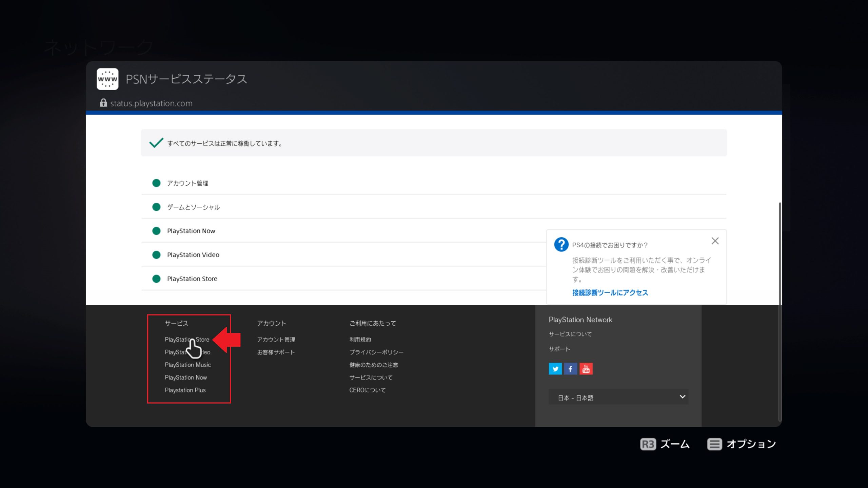Click the Options button icon
The image size is (868, 488).
pyautogui.click(x=715, y=444)
